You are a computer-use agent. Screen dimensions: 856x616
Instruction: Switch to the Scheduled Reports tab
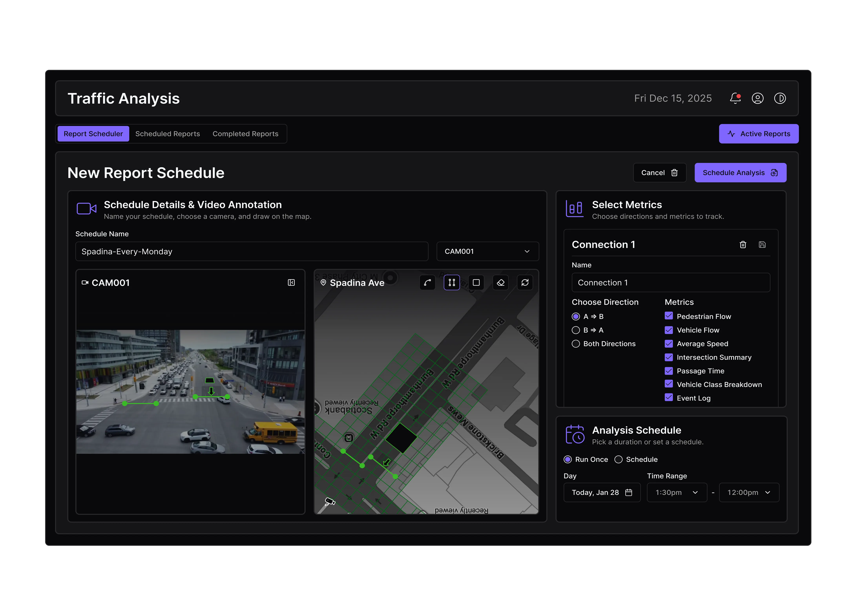168,134
